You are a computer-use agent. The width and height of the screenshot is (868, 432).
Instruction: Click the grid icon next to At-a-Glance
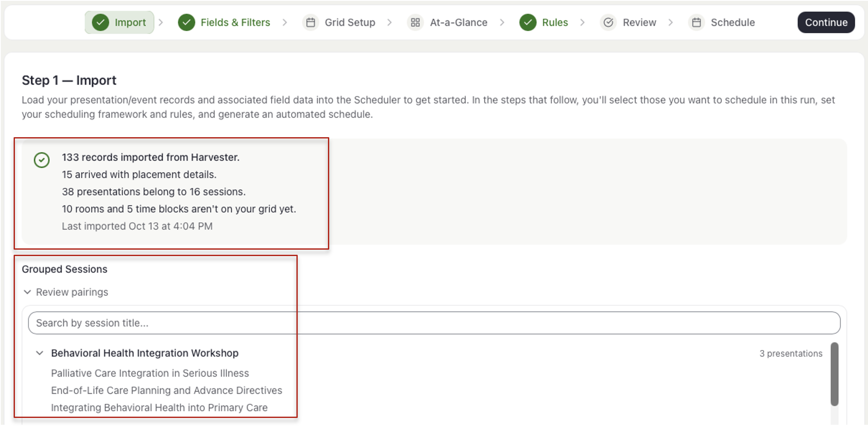pos(416,22)
